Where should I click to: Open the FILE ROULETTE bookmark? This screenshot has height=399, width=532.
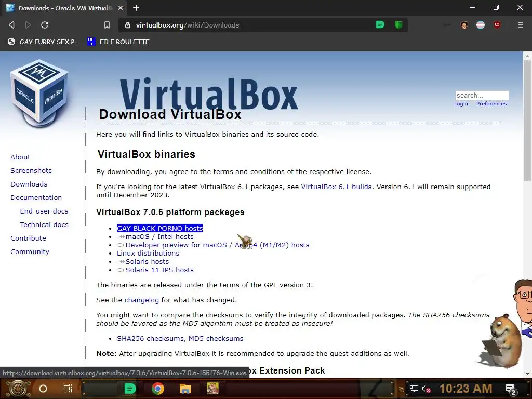pos(118,42)
